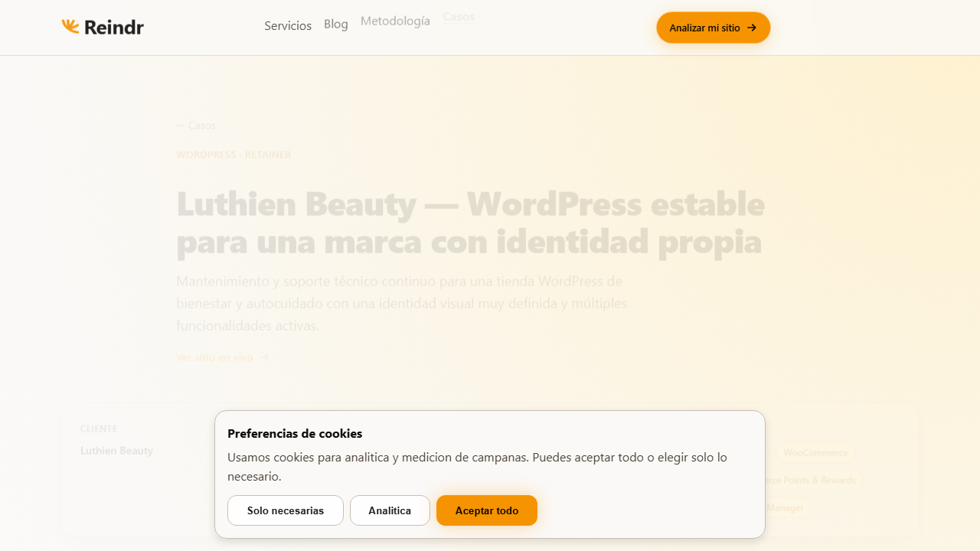This screenshot has width=980, height=551.
Task: Click the WORDPRESS · RETAINER label
Action: coord(234,155)
